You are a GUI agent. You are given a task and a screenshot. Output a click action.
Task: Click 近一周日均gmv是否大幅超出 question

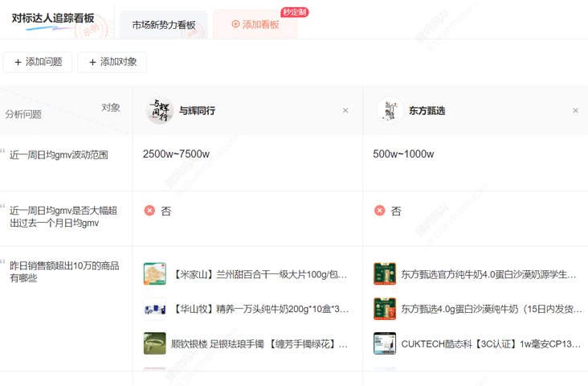click(x=63, y=216)
